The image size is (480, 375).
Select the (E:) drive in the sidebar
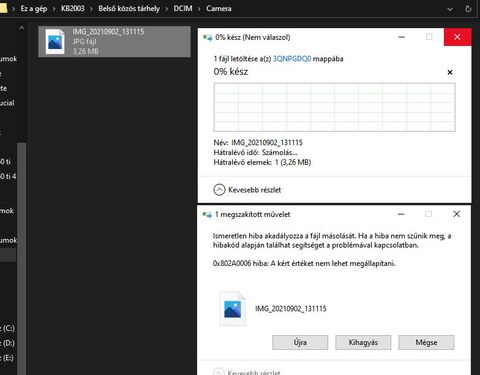[x=8, y=358]
